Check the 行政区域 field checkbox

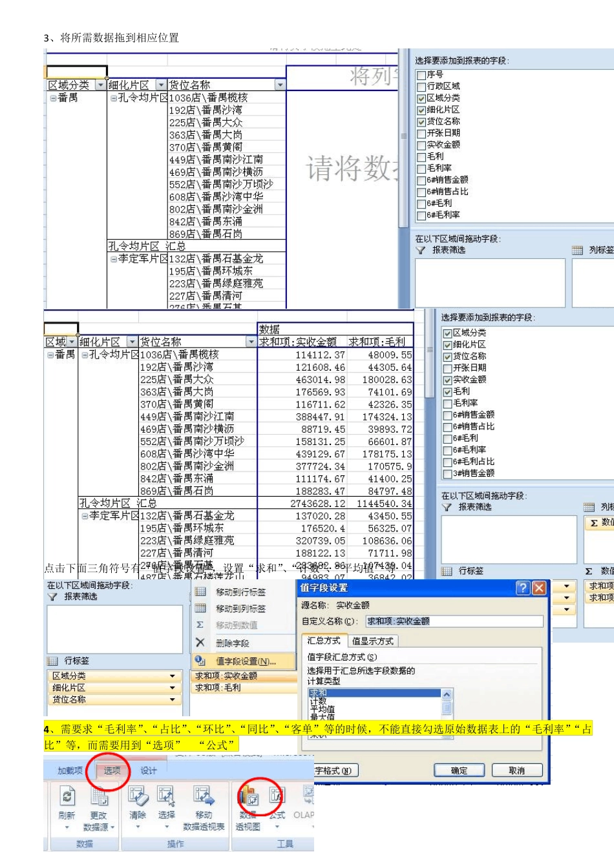pos(421,87)
